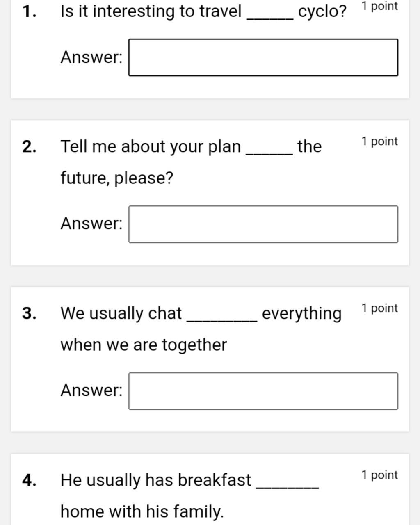Click the 'Answer:' label in question 2
420x525 pixels.
click(91, 224)
